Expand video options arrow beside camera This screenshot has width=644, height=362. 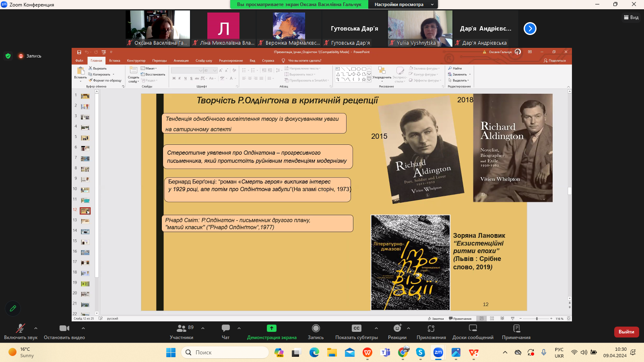83,328
